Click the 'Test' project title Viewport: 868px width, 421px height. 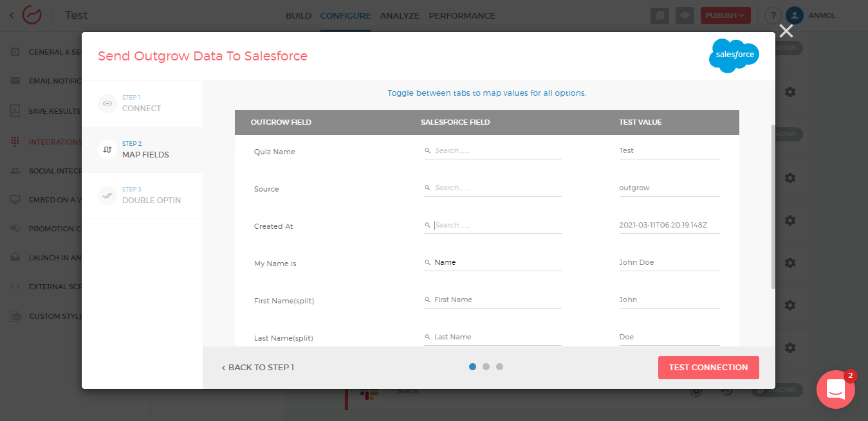(x=76, y=15)
